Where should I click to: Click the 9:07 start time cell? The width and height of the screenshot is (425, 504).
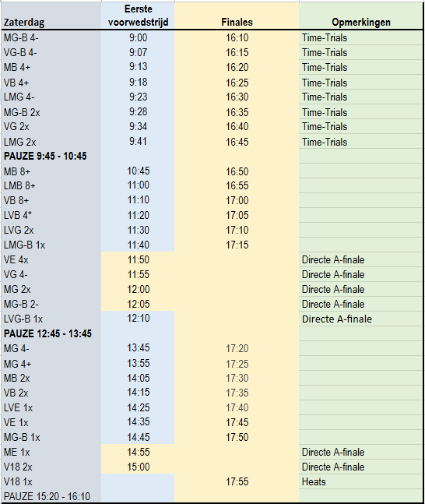pyautogui.click(x=138, y=52)
